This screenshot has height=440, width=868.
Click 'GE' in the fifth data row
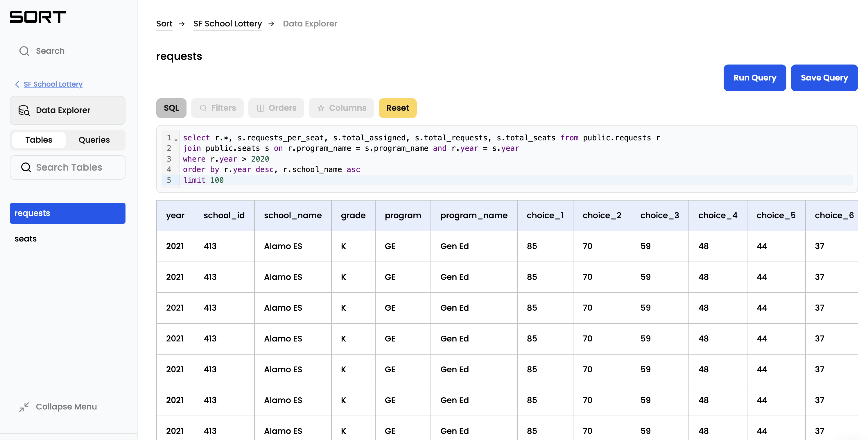click(390, 370)
